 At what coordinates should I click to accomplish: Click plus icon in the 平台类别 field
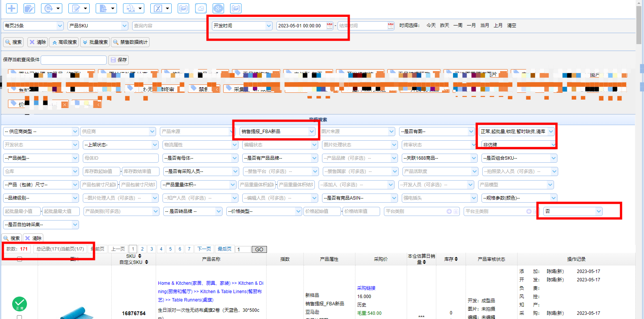[x=449, y=211]
